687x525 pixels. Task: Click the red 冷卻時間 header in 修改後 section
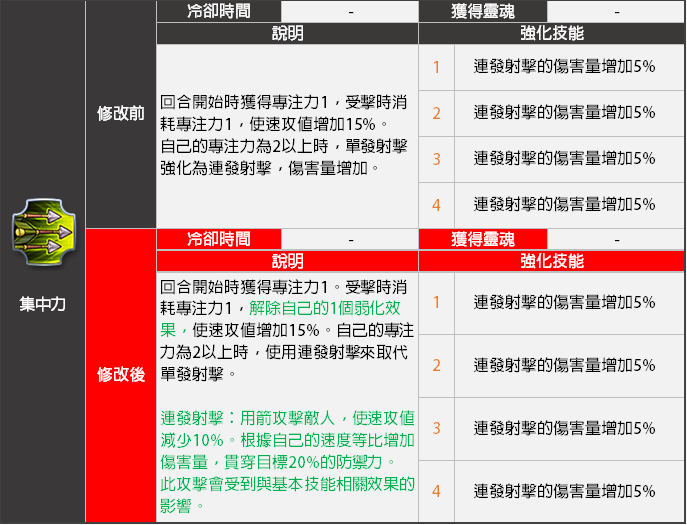coord(218,239)
